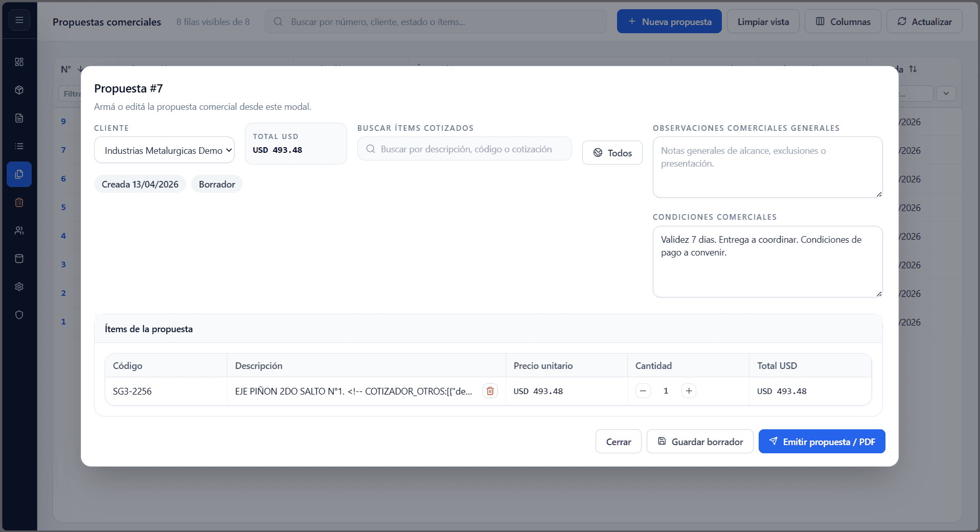
Task: Open proposal number 2 in background table
Action: 63,293
